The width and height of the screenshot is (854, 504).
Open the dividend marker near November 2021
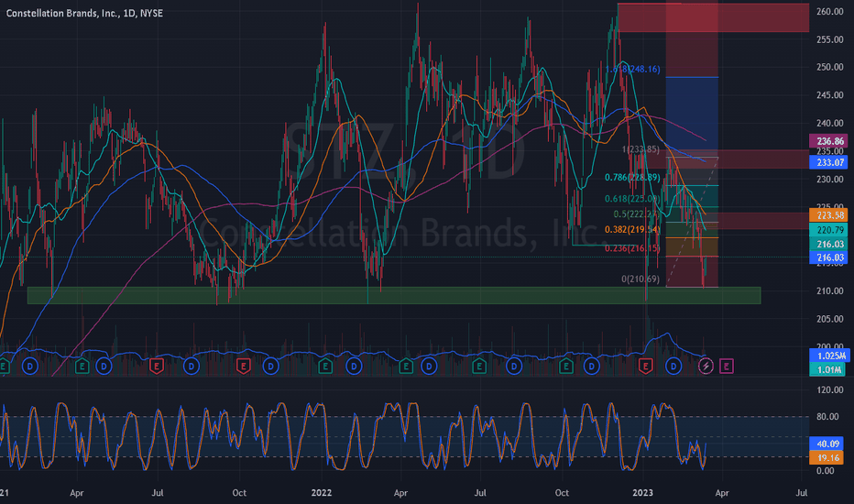(270, 367)
